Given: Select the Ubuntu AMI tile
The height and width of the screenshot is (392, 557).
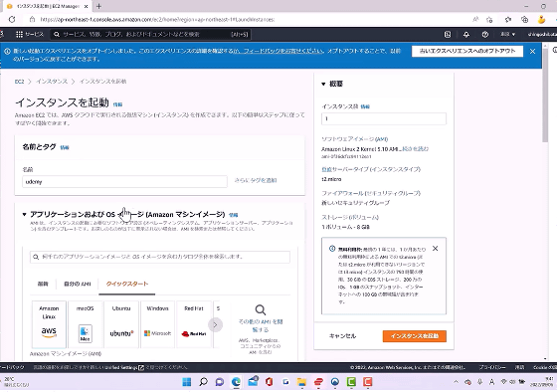Looking at the screenshot, I should [121, 324].
